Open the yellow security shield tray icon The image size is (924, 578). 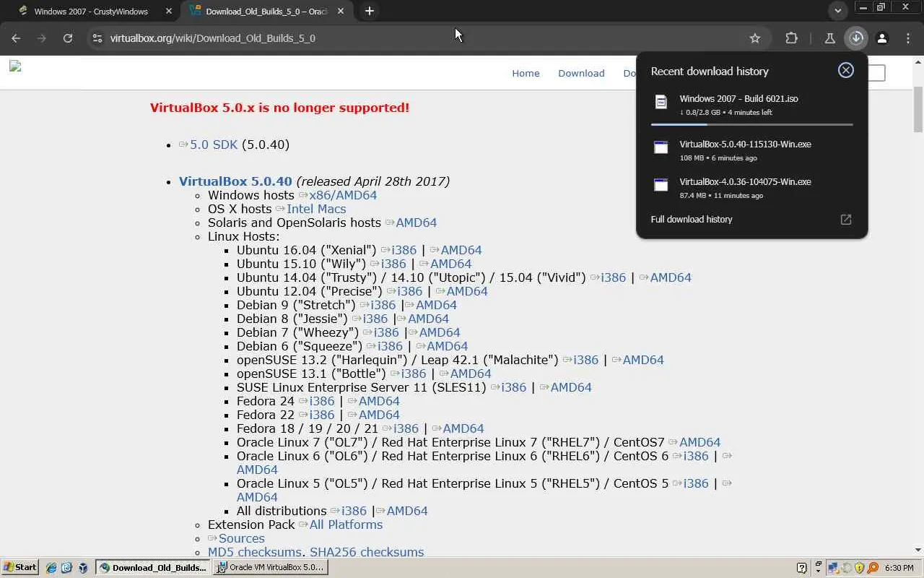click(859, 568)
